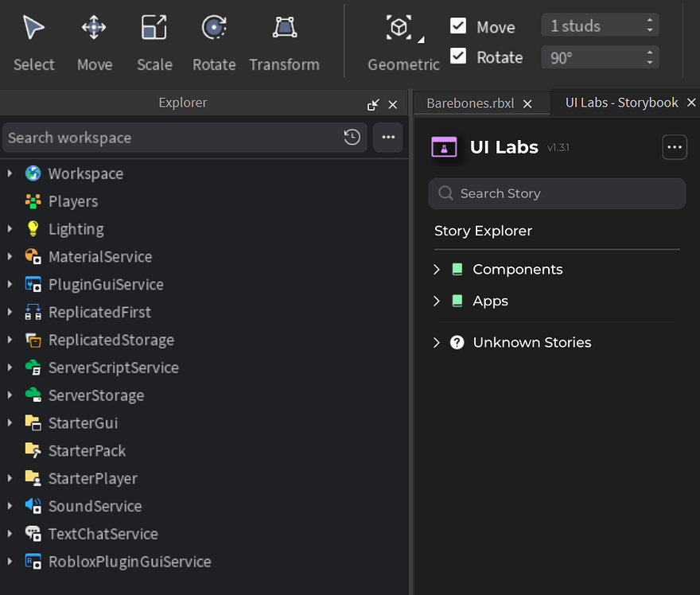Switch to the Barebones.rbxl tab

click(x=471, y=102)
